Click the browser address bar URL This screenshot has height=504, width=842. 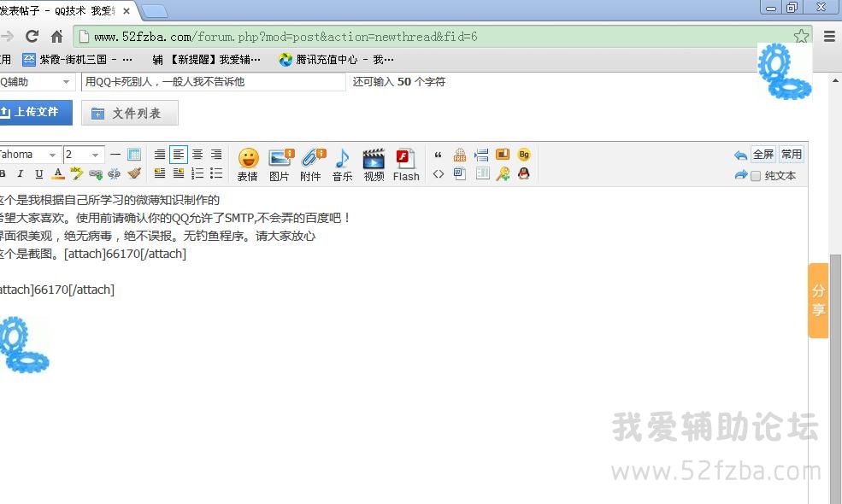[286, 37]
